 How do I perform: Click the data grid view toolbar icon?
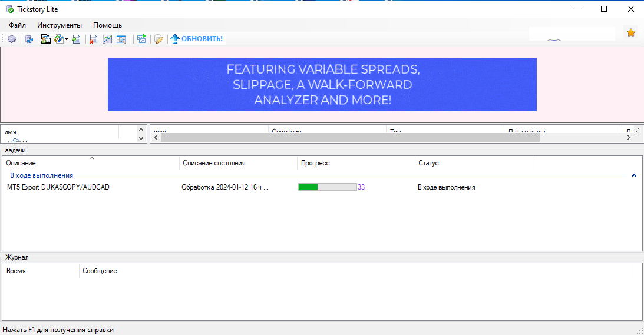point(121,39)
